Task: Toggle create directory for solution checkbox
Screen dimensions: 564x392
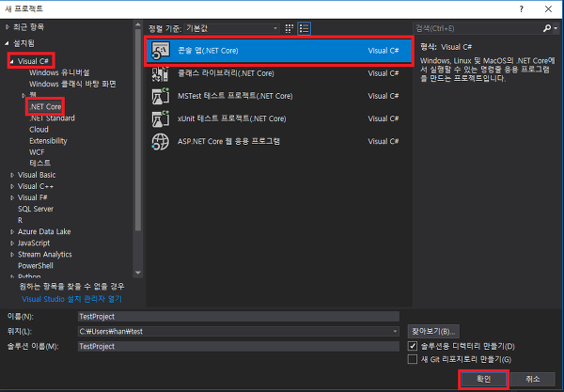Action: [x=413, y=346]
